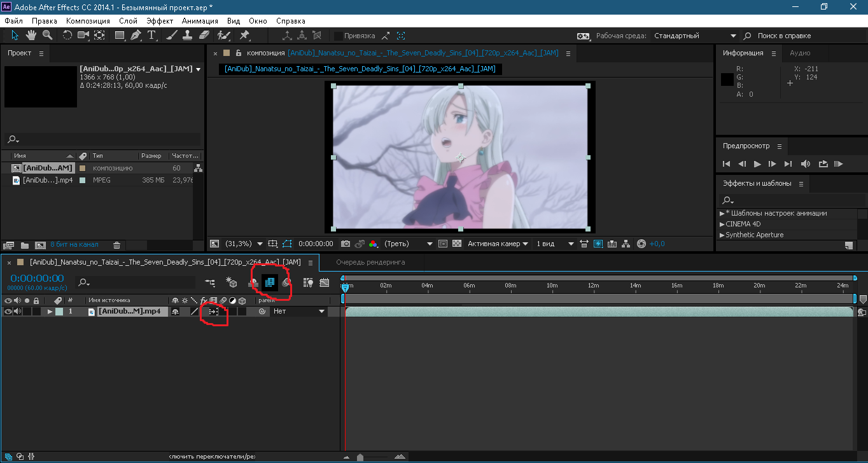Select the Pan Behind anchor point tool
Image resolution: width=868 pixels, height=463 pixels.
pyautogui.click(x=99, y=36)
